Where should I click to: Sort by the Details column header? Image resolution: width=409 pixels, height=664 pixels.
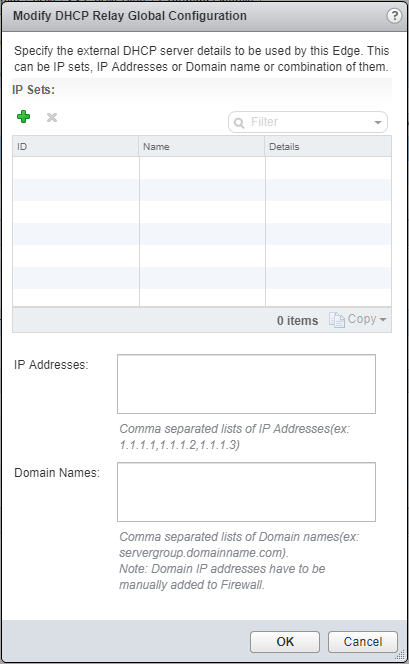click(x=328, y=147)
